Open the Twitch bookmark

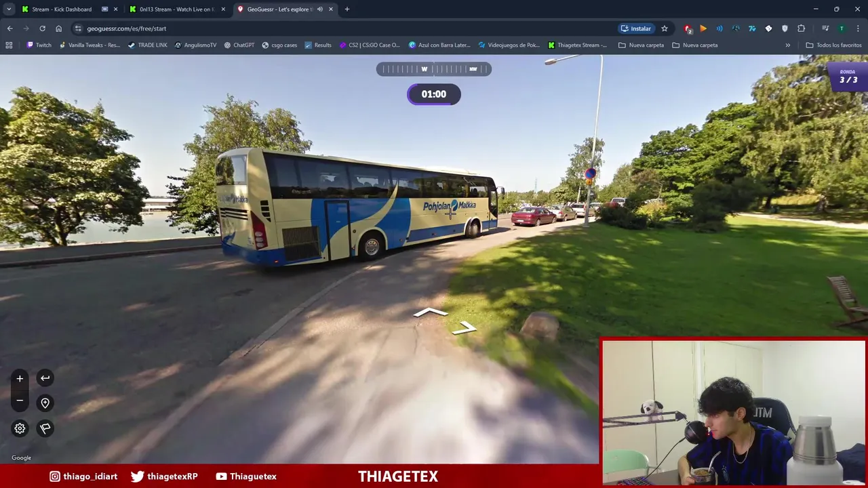(x=39, y=45)
